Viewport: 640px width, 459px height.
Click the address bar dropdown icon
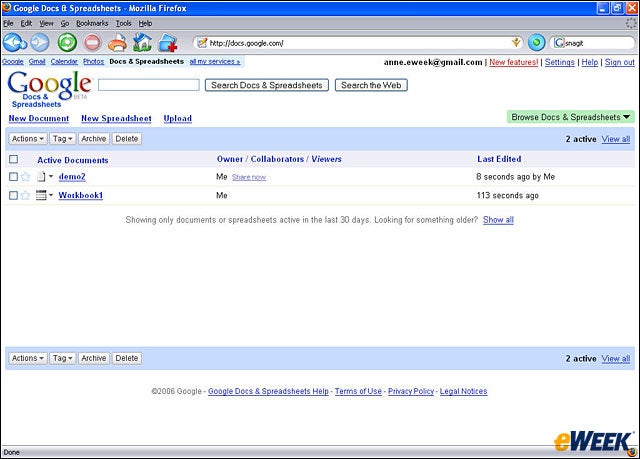click(x=516, y=42)
